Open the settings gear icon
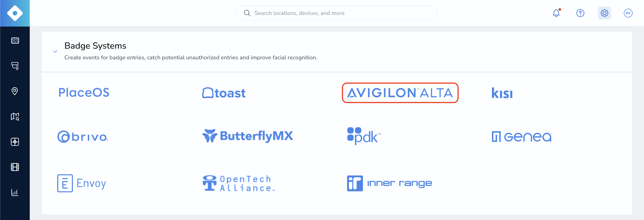Screen dimensions: 644x220 [x=604, y=13]
